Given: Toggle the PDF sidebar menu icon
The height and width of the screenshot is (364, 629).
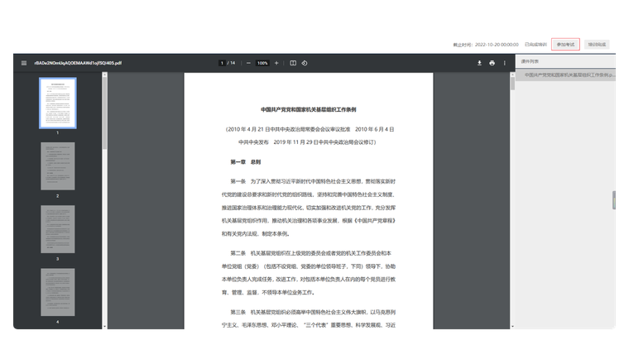Looking at the screenshot, I should 24,63.
